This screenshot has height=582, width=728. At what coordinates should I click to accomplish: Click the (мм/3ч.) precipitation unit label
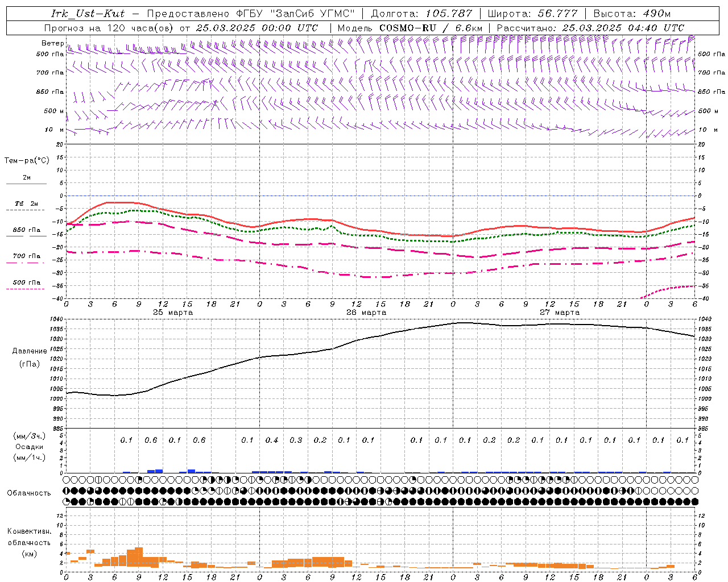(x=30, y=436)
